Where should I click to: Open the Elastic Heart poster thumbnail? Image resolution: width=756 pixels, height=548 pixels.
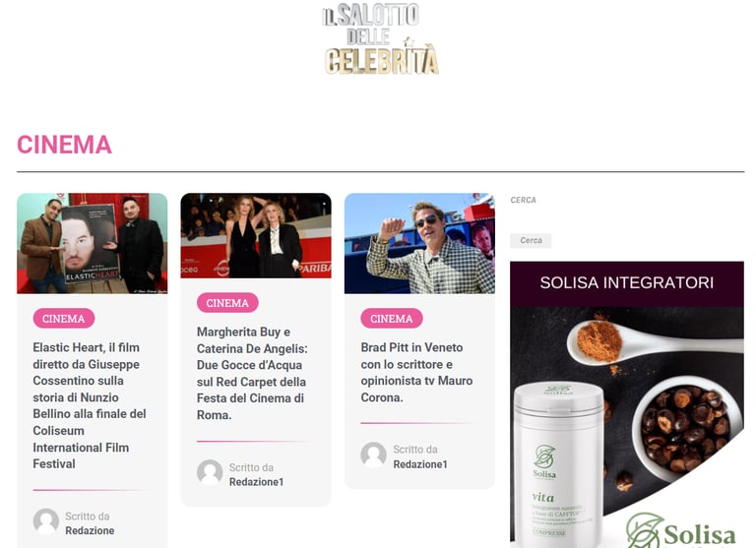pyautogui.click(x=93, y=243)
